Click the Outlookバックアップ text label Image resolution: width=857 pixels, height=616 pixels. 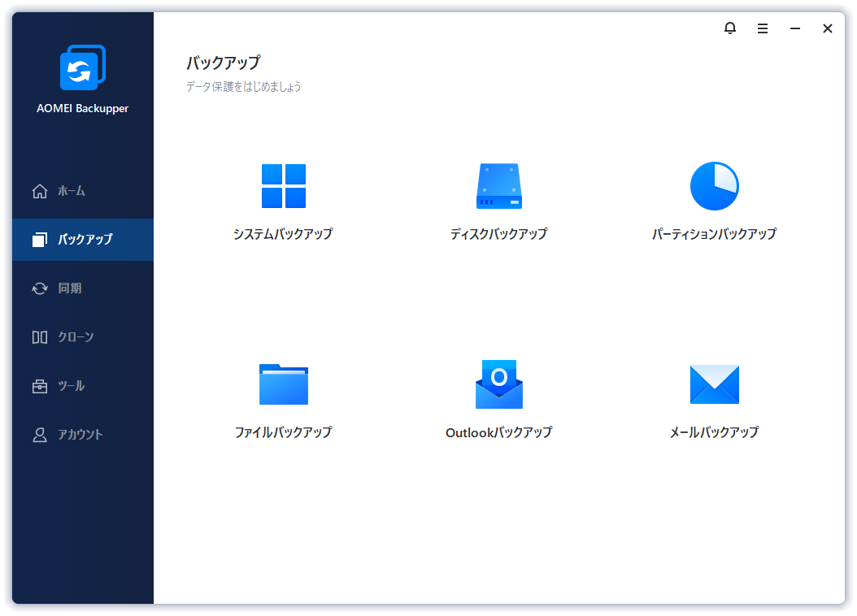click(x=498, y=432)
